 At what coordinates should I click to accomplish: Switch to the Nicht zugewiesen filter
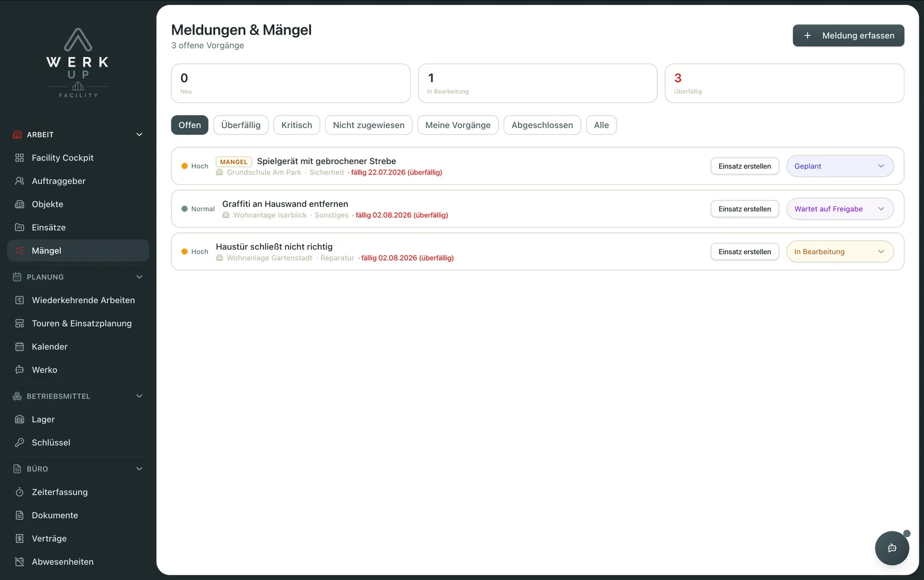click(x=368, y=125)
